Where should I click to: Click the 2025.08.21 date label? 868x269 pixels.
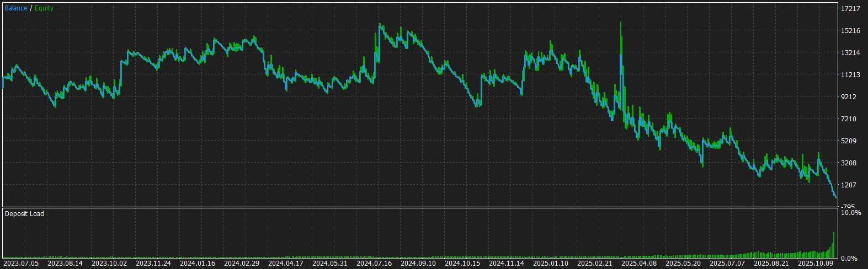(771, 263)
